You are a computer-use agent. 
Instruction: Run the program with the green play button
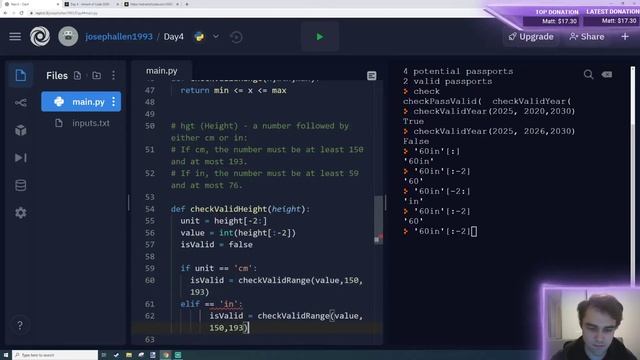coord(320,37)
